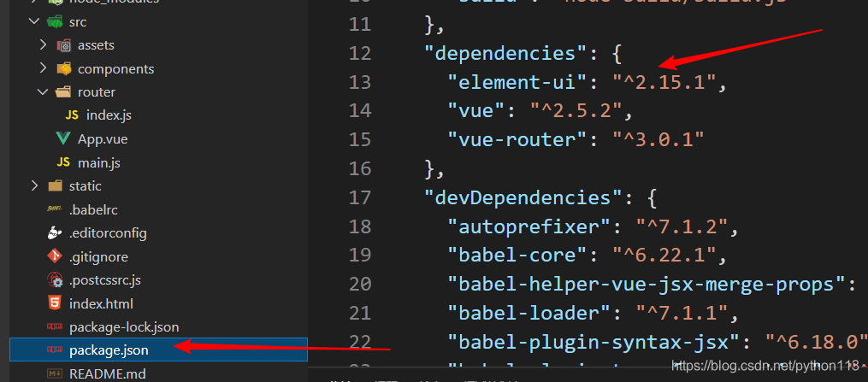Click the JS icon beside index.js
Viewport: 868px width, 382px height.
coord(72,115)
